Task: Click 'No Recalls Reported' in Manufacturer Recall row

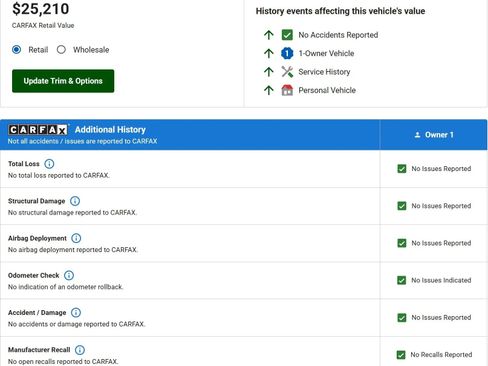Action: 441,355
